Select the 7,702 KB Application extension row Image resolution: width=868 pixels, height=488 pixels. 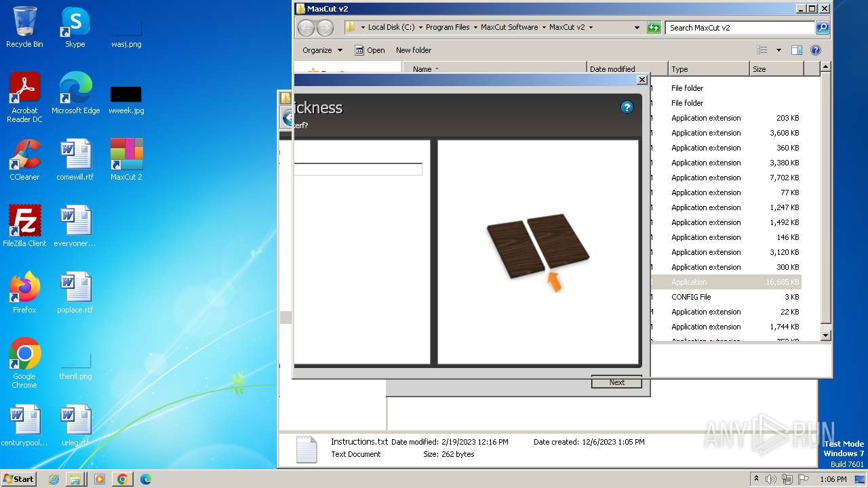click(x=726, y=178)
